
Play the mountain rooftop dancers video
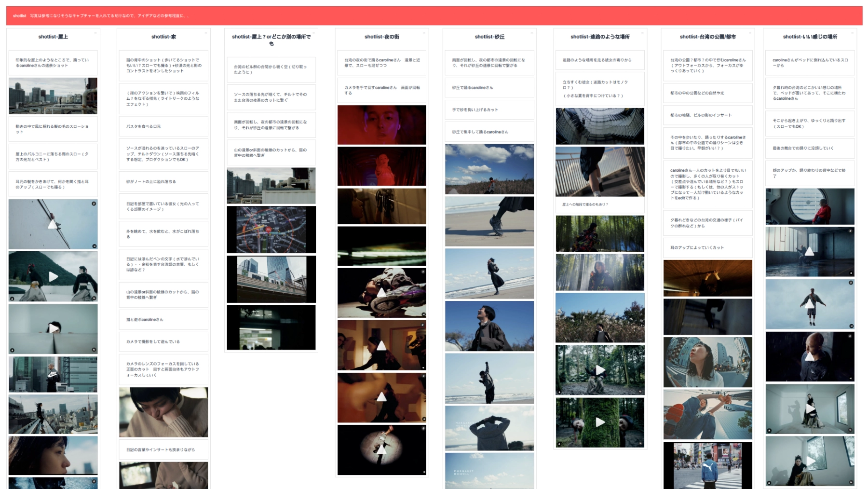[x=53, y=277]
